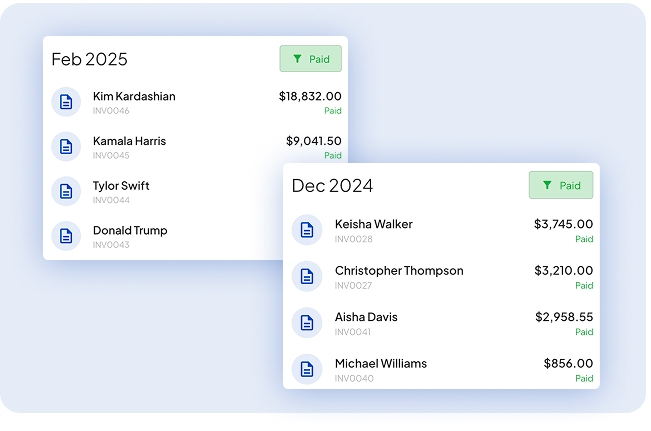
Task: Select the Tylor Swift name text
Action: coord(121,186)
